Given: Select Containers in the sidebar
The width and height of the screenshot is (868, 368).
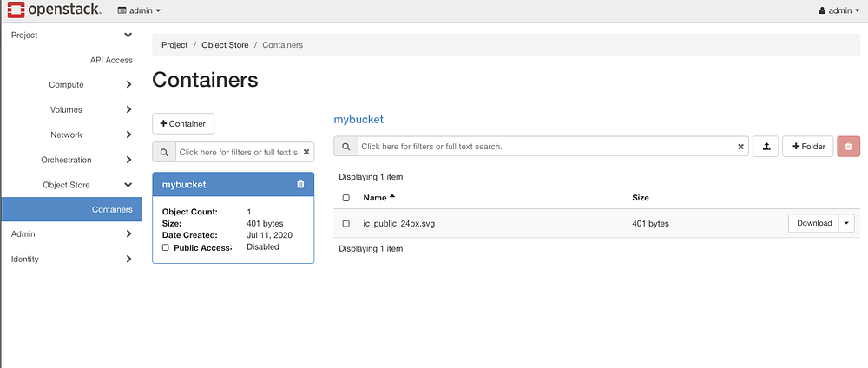Looking at the screenshot, I should pos(112,209).
